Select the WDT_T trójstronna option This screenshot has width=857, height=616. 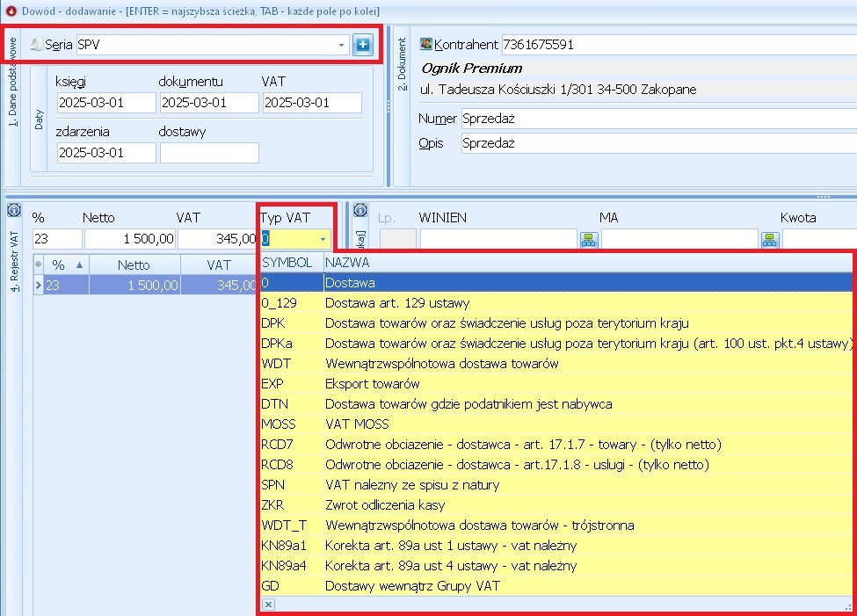(x=556, y=525)
